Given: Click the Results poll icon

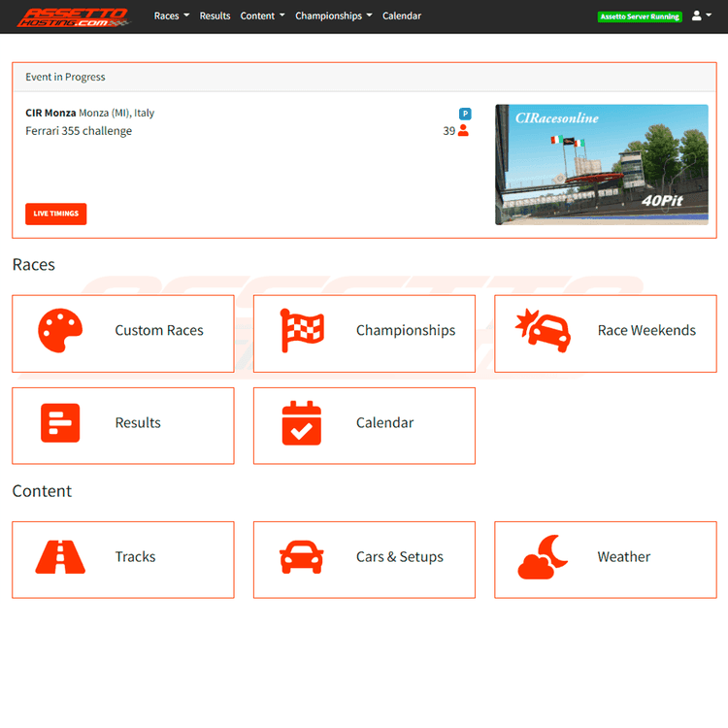Looking at the screenshot, I should tap(60, 422).
